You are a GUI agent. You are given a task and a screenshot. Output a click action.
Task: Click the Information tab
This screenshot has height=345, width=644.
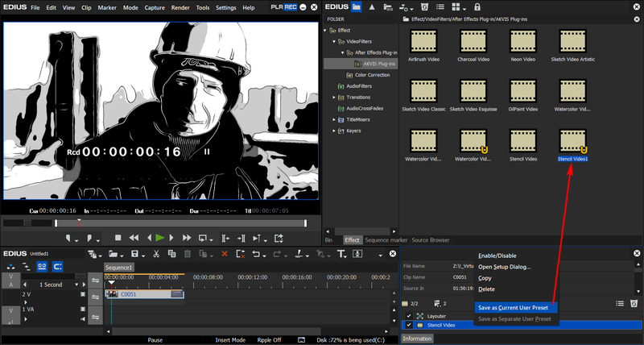point(417,339)
